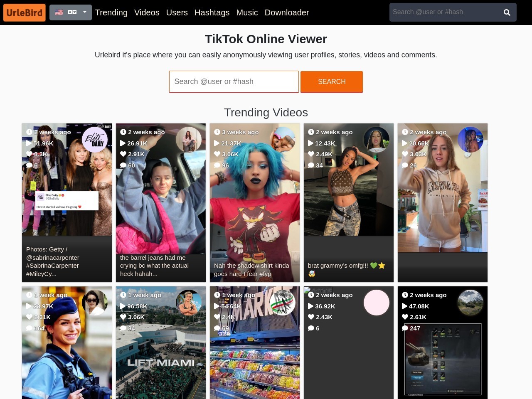Screen dimensions: 532x399
Task: Open the Music page
Action: [247, 12]
